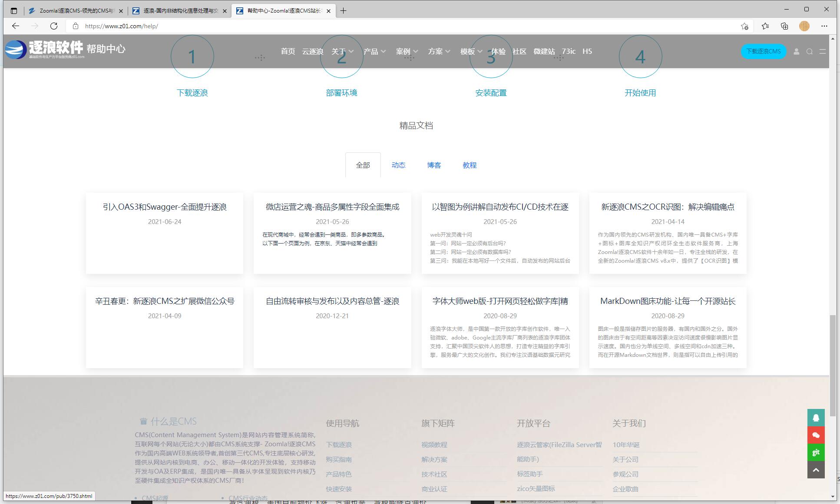Image resolution: width=840 pixels, height=504 pixels.
Task: Open the site search magnifier icon
Action: coord(810,51)
